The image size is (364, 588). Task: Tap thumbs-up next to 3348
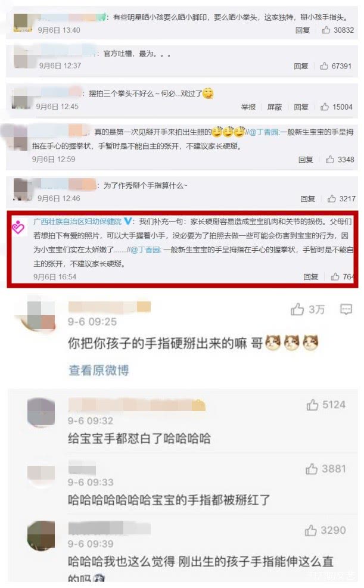(x=330, y=160)
